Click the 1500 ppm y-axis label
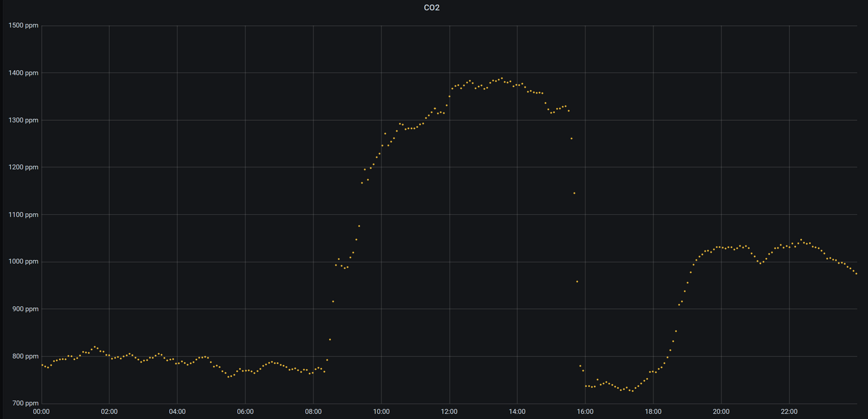 click(23, 26)
